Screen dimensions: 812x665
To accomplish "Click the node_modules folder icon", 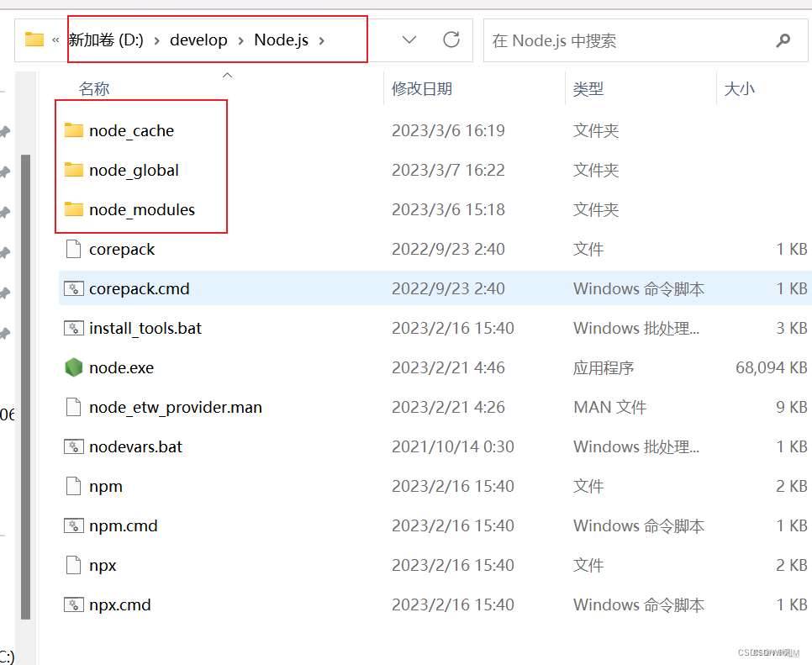I will point(73,209).
